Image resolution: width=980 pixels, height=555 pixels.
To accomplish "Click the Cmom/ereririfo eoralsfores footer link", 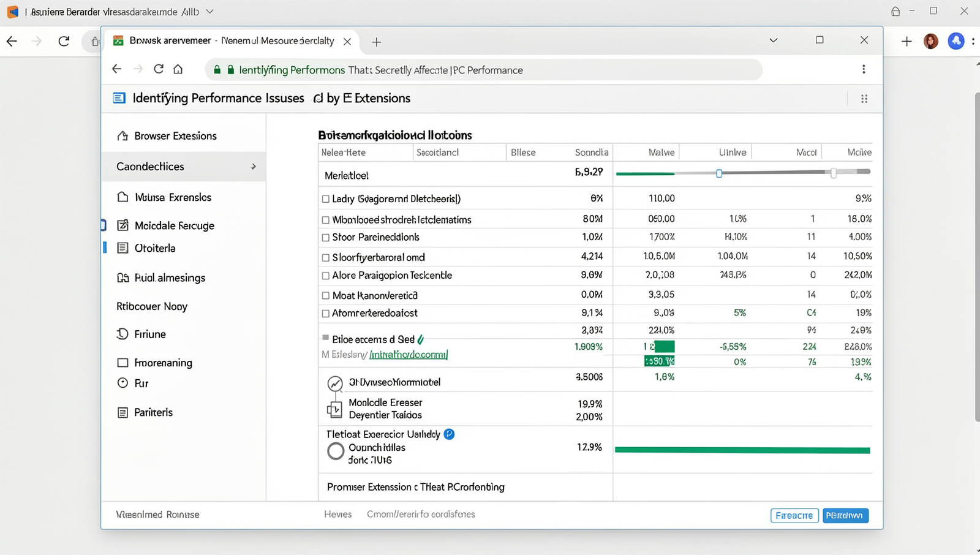I will point(421,515).
